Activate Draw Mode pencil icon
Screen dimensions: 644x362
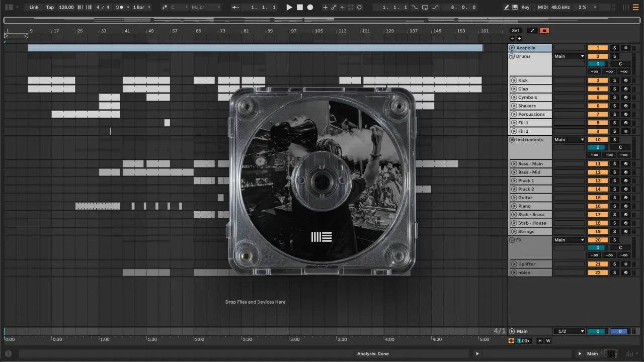pyautogui.click(x=506, y=8)
